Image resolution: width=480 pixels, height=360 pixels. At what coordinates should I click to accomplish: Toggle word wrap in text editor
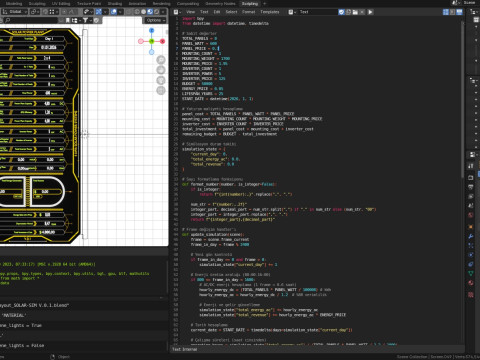tap(452, 12)
